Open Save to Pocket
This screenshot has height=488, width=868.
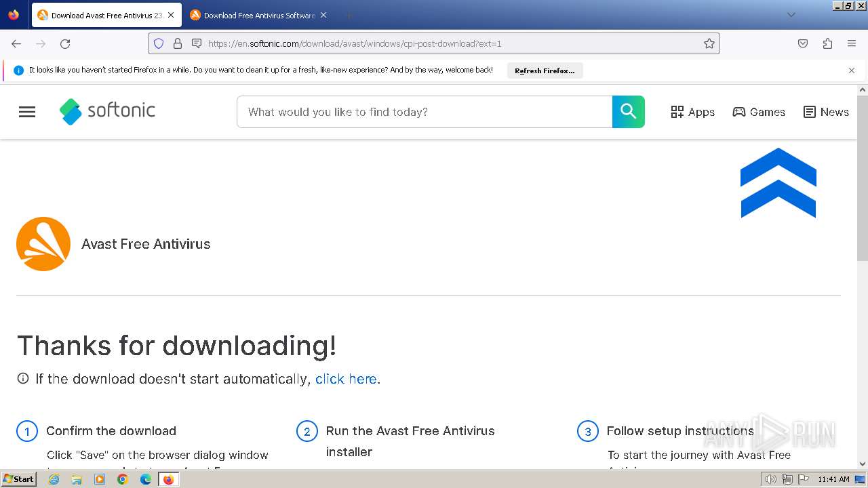click(x=803, y=43)
